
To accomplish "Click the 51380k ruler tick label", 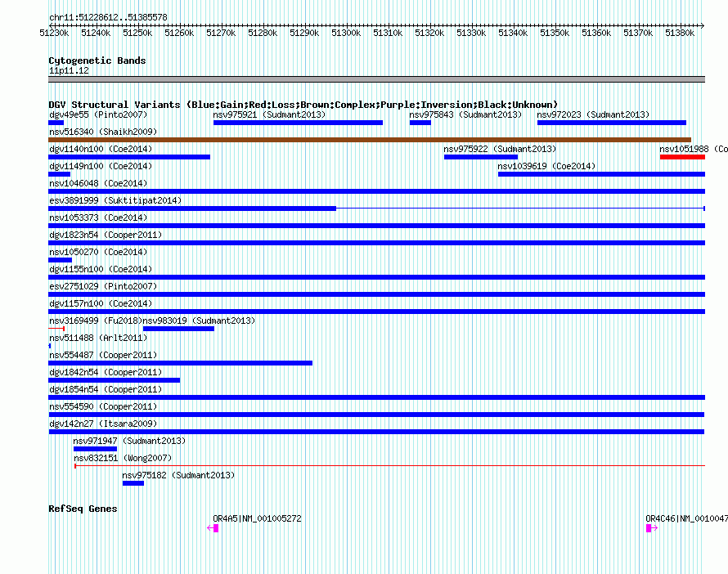I will tap(680, 33).
